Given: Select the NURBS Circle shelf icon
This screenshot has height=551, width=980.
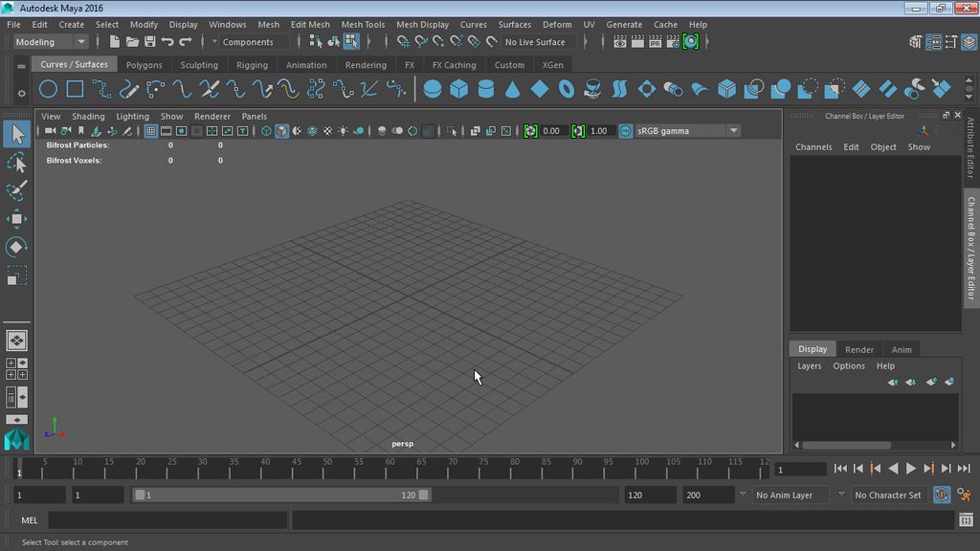Looking at the screenshot, I should [x=48, y=90].
